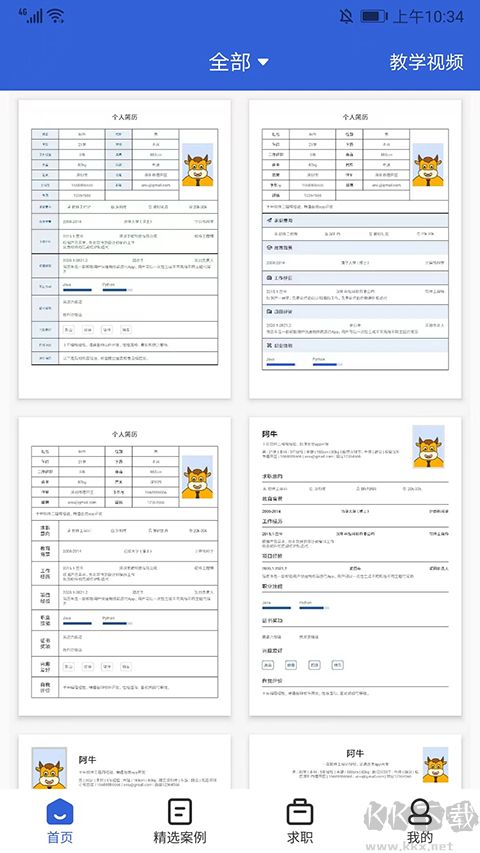Screen dimensions: 480x853
Task: Select the bottom-right centered 阿牛 resume
Action: (355, 762)
